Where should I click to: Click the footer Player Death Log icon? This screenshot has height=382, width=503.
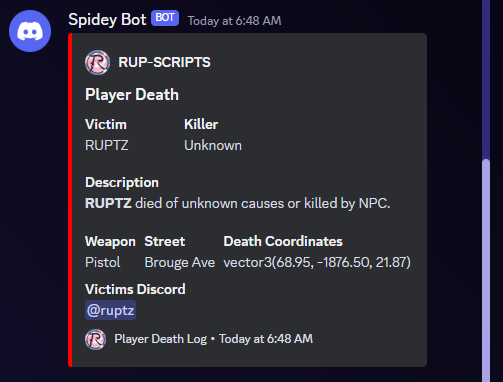coord(96,339)
